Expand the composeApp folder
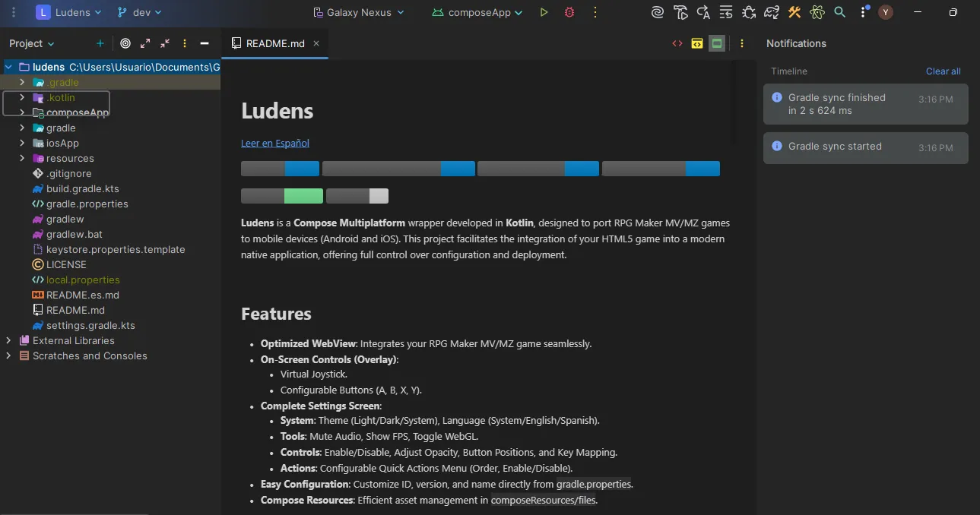This screenshot has height=515, width=980. pyautogui.click(x=21, y=112)
